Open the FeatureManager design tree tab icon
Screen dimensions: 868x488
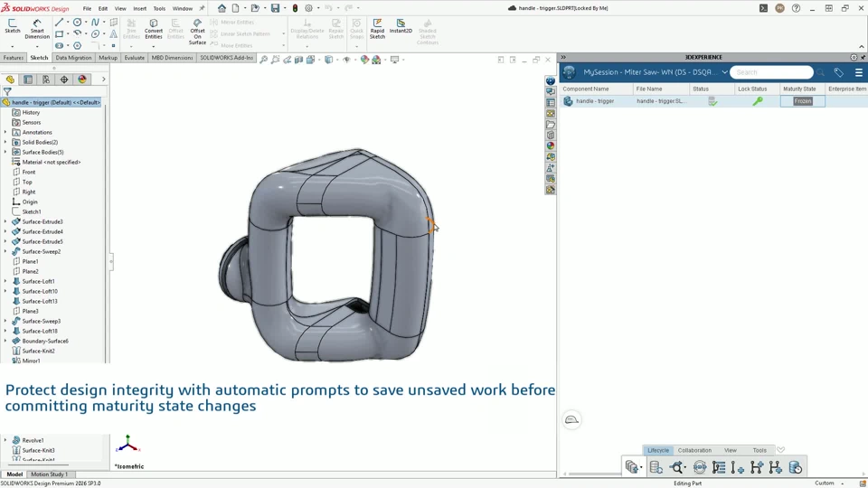(10, 80)
